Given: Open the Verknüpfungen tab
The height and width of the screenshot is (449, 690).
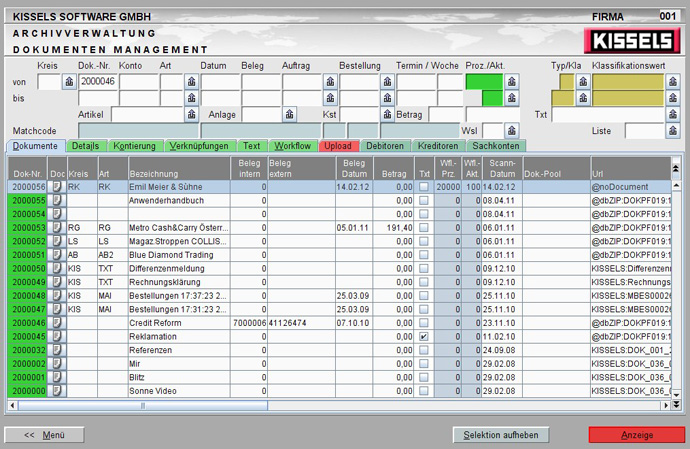Looking at the screenshot, I should point(199,146).
